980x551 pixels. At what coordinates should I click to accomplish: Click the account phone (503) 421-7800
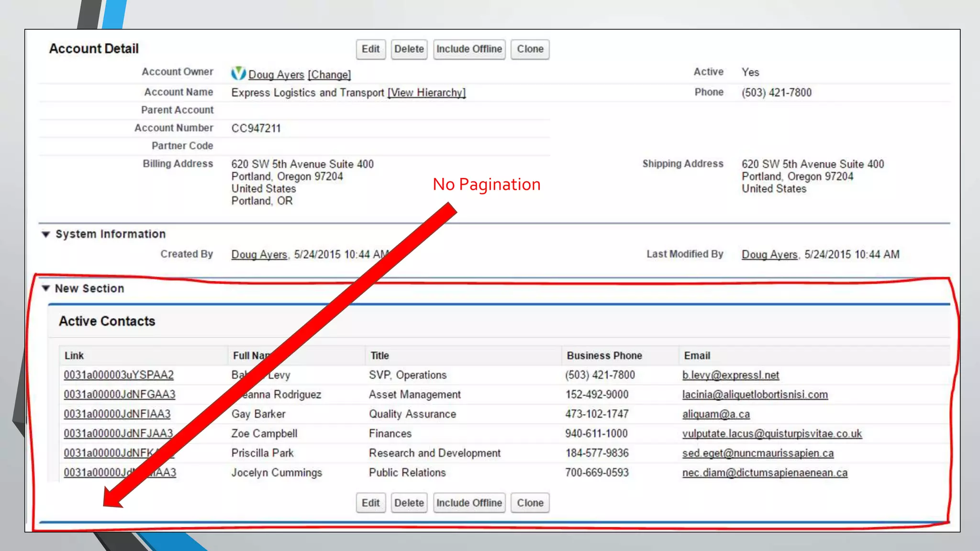pyautogui.click(x=777, y=92)
